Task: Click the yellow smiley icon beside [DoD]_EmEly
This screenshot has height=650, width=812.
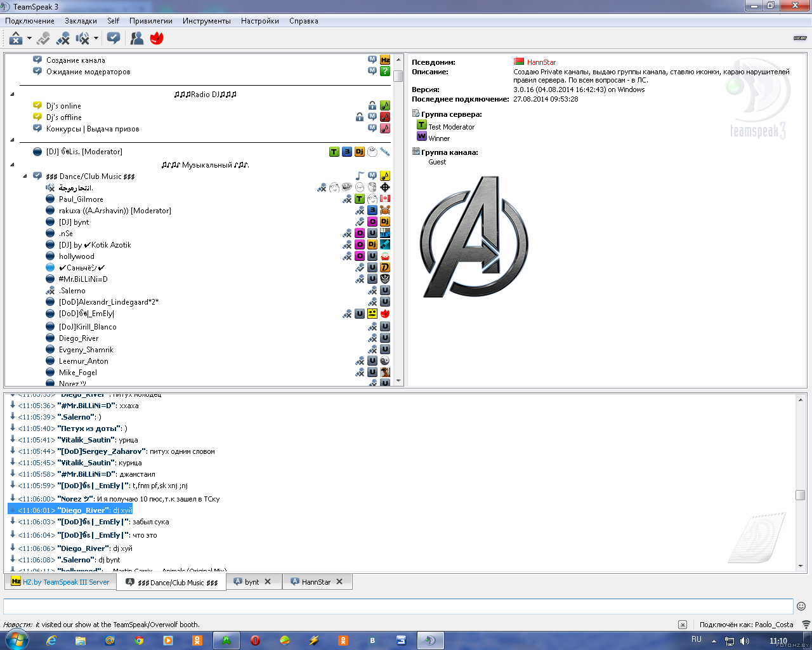Action: tap(372, 314)
